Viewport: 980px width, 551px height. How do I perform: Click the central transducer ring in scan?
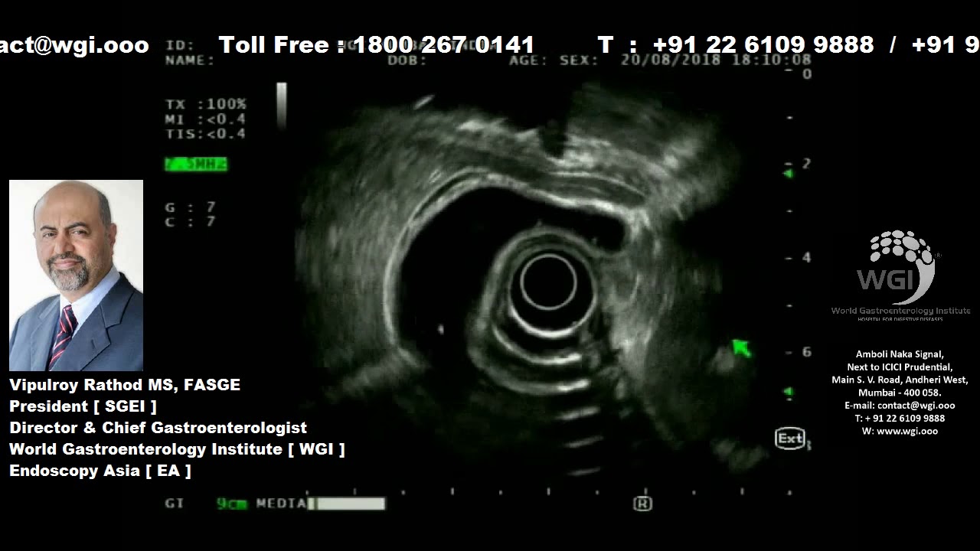coord(548,282)
